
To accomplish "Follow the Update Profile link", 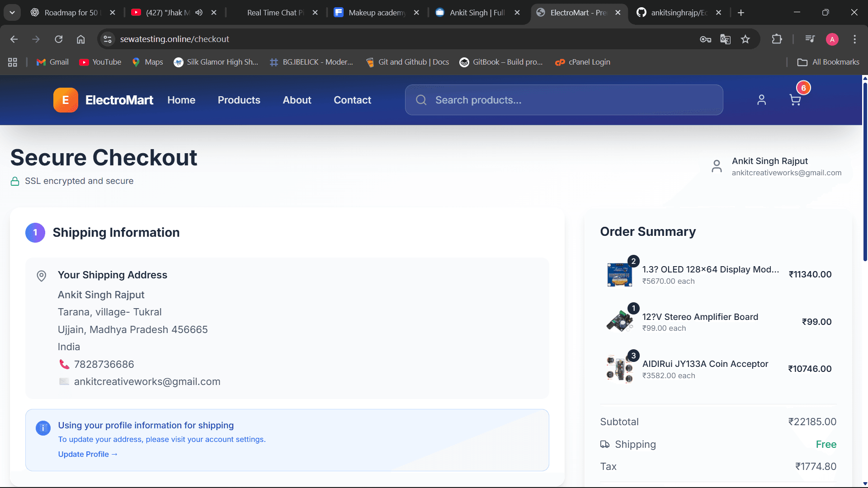I will pos(87,454).
